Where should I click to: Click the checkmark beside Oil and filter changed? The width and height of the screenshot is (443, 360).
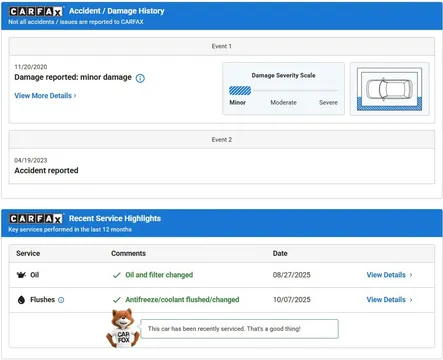click(117, 275)
